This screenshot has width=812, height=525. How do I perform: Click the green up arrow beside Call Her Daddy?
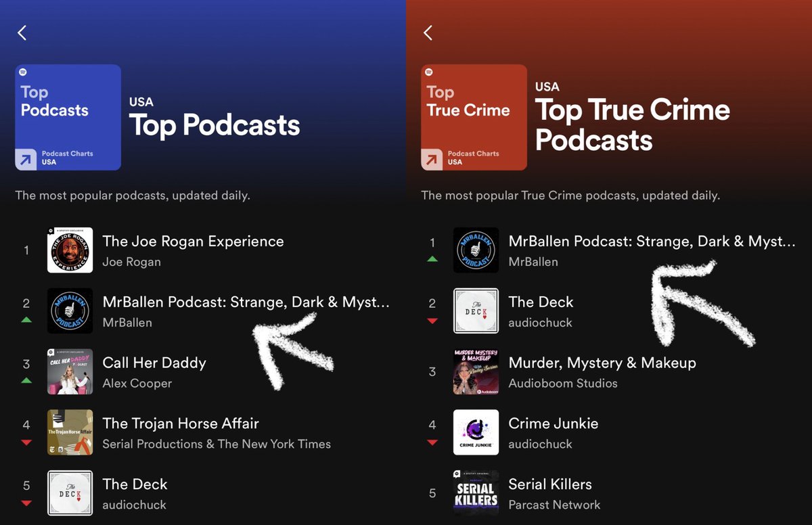click(26, 381)
